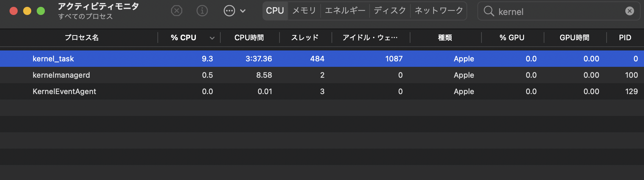Clear the search field text

(629, 11)
